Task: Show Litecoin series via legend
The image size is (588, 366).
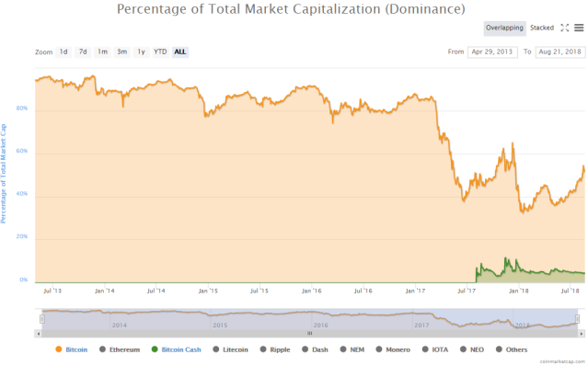Action: point(230,349)
